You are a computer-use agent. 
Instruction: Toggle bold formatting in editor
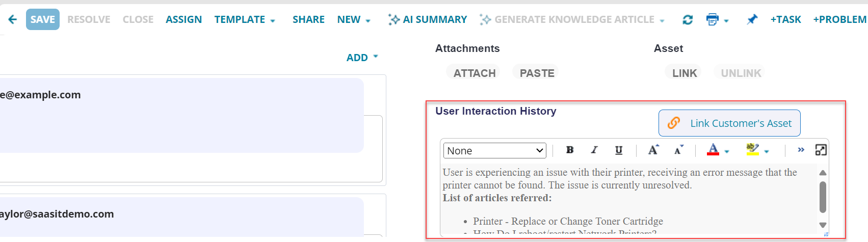(570, 150)
